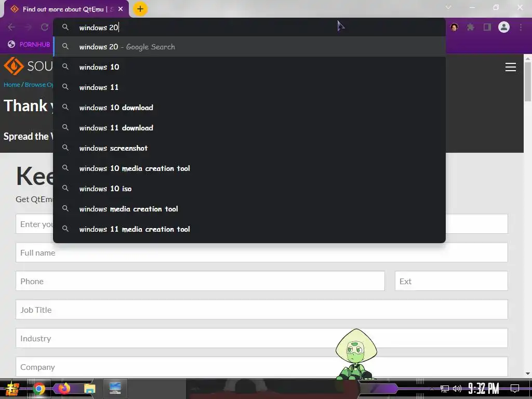This screenshot has height=399, width=532.
Task: Open the Start menu button on taskbar
Action: point(11,389)
